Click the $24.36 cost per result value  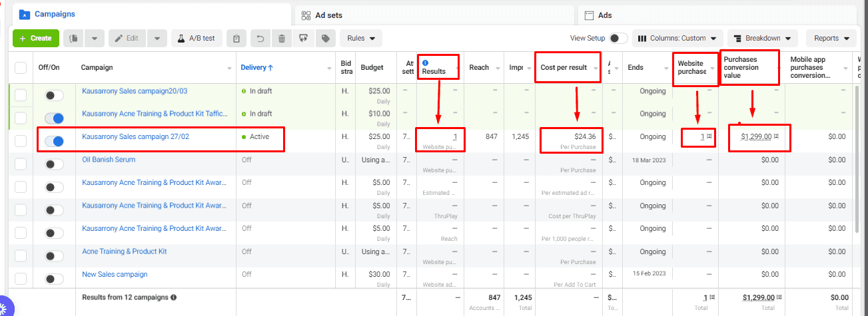[585, 136]
